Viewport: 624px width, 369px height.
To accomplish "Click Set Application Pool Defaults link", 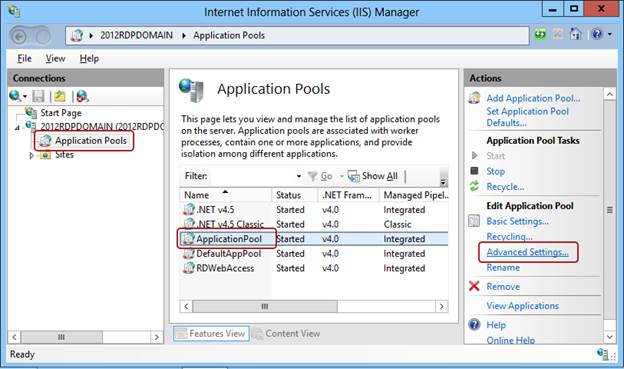I will pos(527,117).
